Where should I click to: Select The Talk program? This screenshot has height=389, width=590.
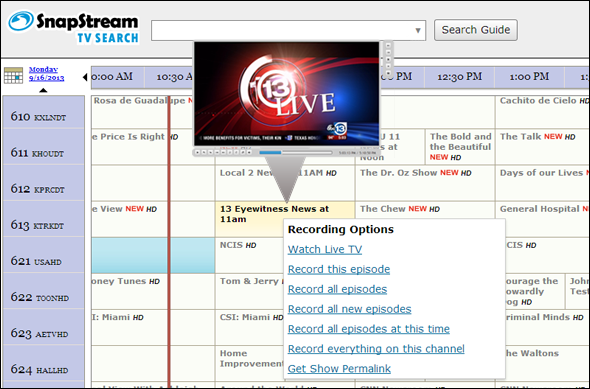click(542, 147)
